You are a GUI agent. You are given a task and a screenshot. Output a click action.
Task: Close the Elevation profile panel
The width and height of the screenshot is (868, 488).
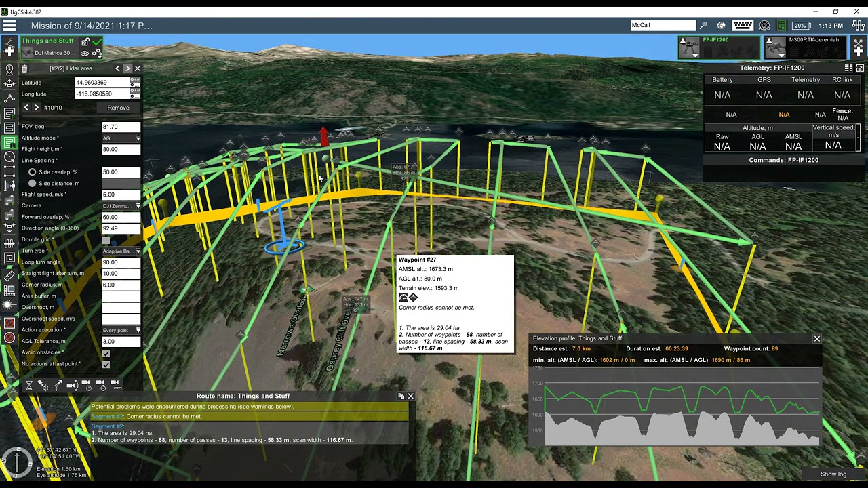[816, 339]
